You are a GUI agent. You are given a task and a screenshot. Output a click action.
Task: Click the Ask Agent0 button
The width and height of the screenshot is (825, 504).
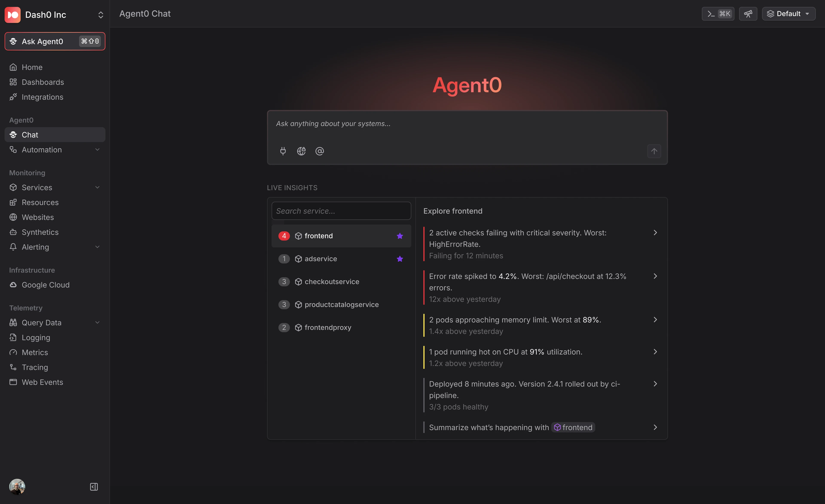click(55, 41)
